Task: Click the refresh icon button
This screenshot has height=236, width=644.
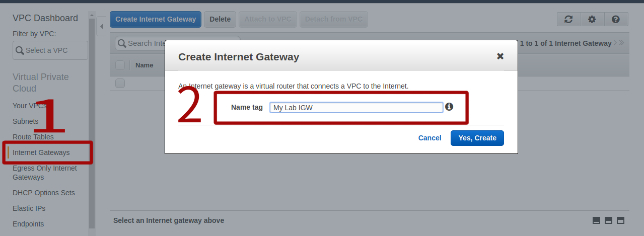Action: [x=568, y=19]
